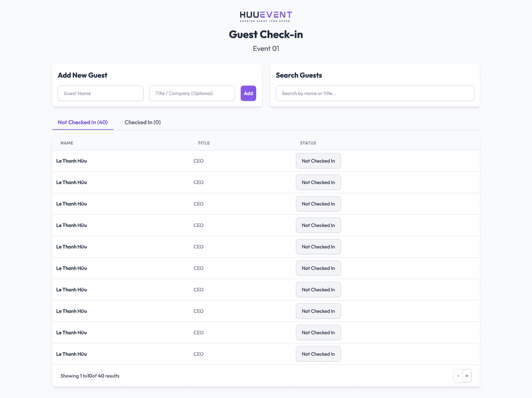This screenshot has width=532, height=398.
Task: Select the last row's CEO title cell
Action: [x=198, y=354]
